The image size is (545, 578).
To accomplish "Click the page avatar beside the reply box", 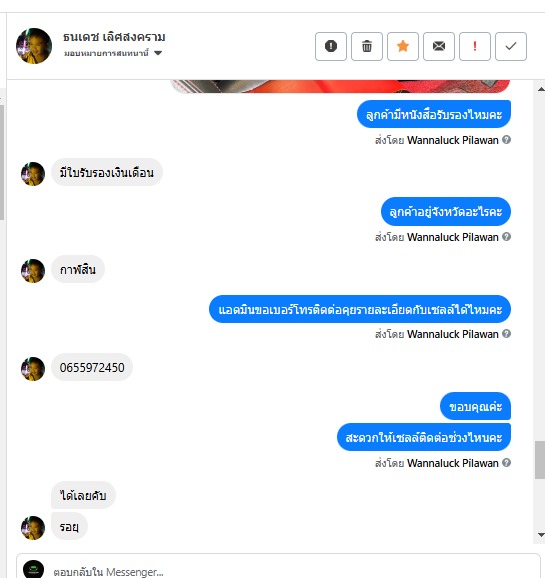I will [34, 569].
